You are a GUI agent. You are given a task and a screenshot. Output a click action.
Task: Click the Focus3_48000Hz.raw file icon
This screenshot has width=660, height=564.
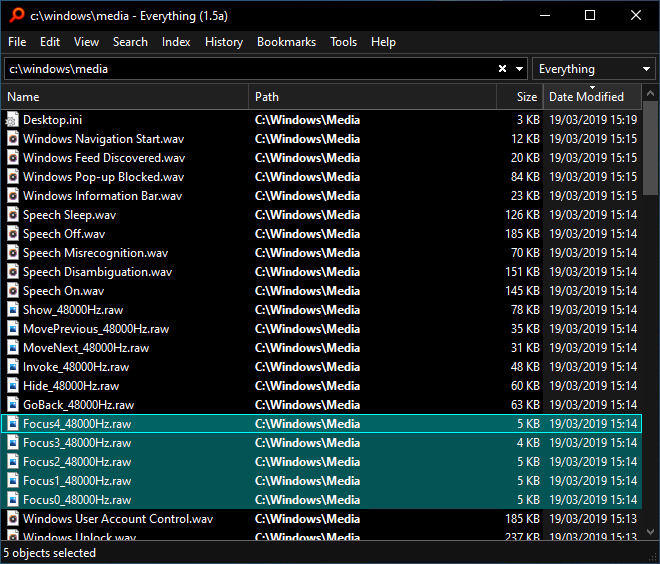[x=13, y=443]
